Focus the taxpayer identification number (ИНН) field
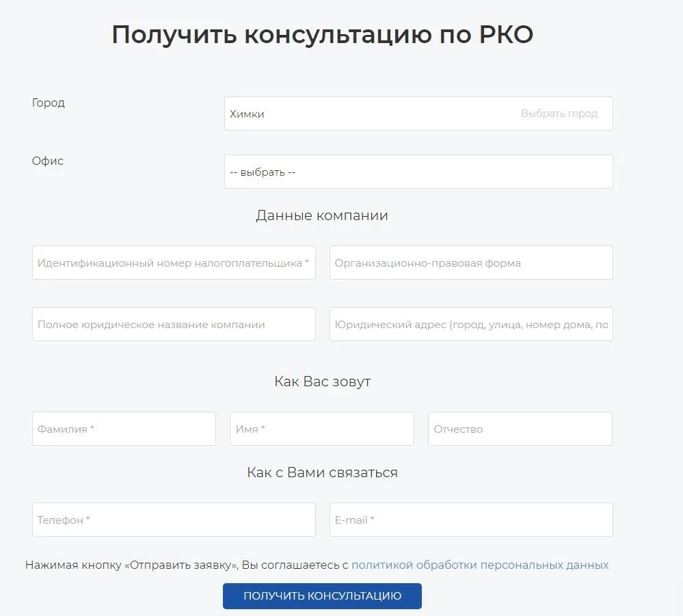683x616 pixels. tap(174, 263)
